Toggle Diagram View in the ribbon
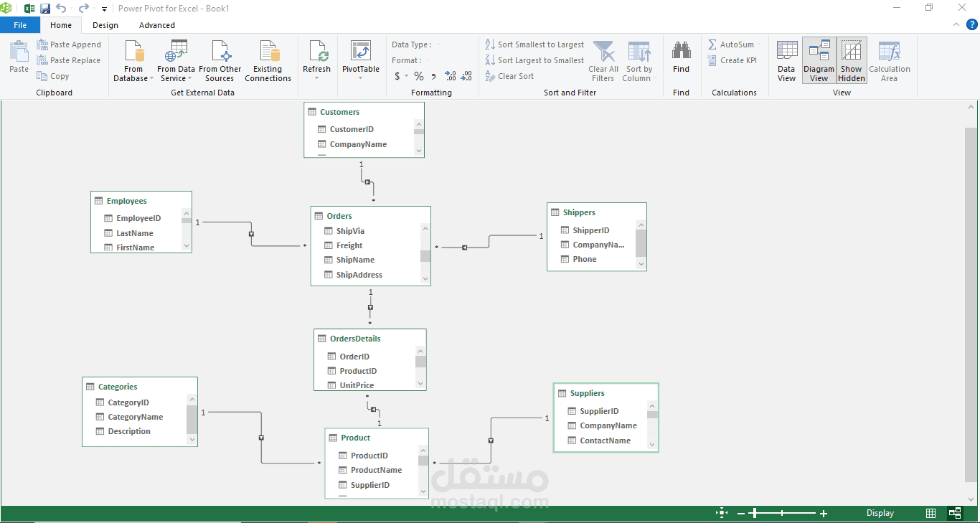 (819, 61)
